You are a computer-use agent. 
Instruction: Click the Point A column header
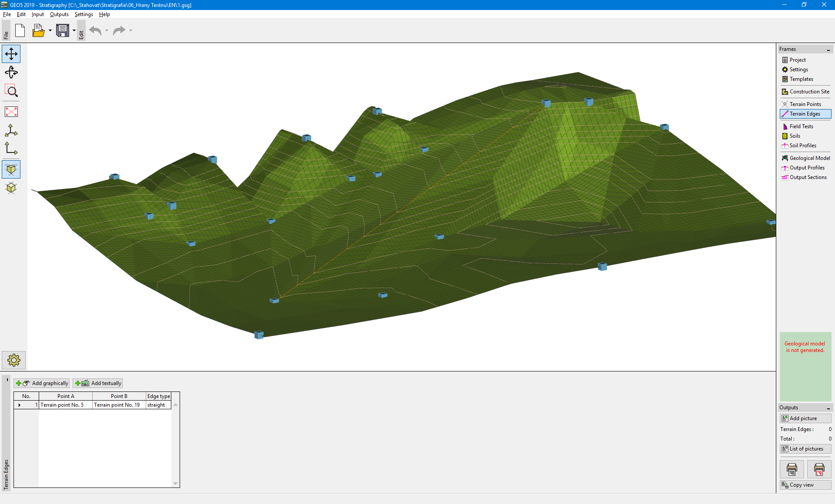(66, 396)
